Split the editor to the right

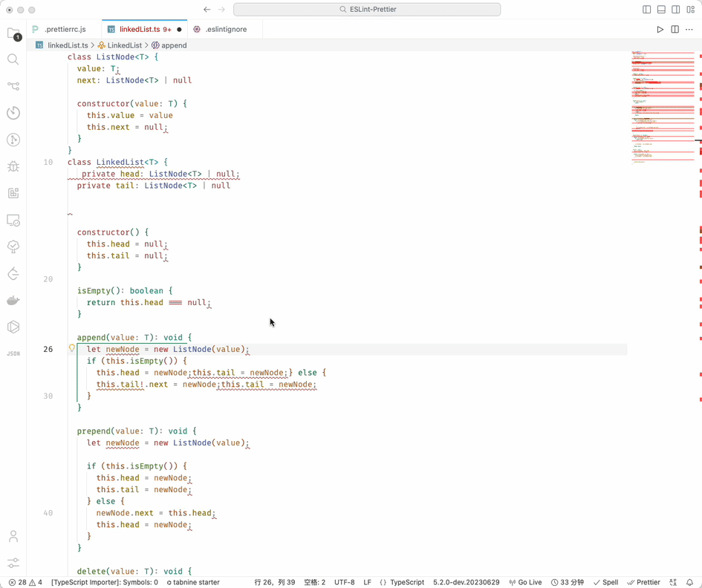[x=675, y=29]
